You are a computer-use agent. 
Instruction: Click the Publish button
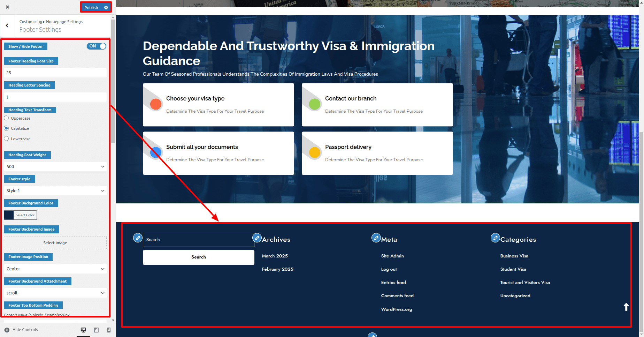(x=91, y=8)
